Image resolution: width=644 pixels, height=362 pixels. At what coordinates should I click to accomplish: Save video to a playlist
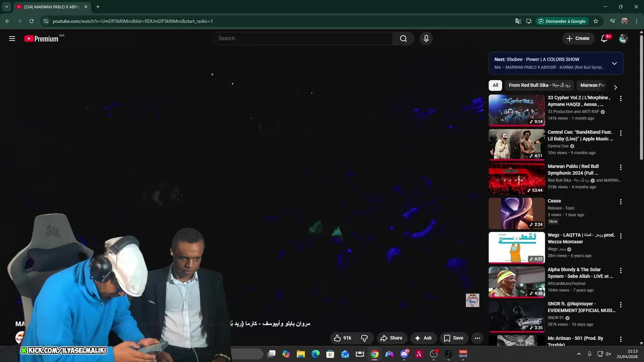pyautogui.click(x=453, y=338)
